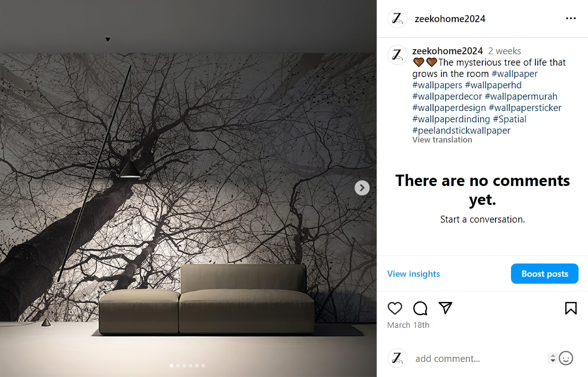The image size is (588, 377).
Task: Like the post with the heart icon
Action: coord(395,308)
